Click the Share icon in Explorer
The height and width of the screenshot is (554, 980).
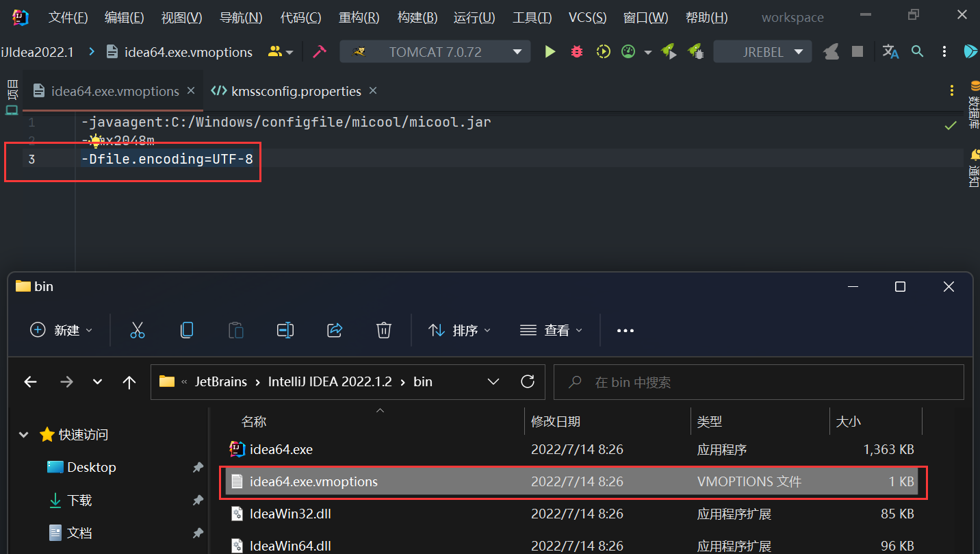(x=335, y=330)
